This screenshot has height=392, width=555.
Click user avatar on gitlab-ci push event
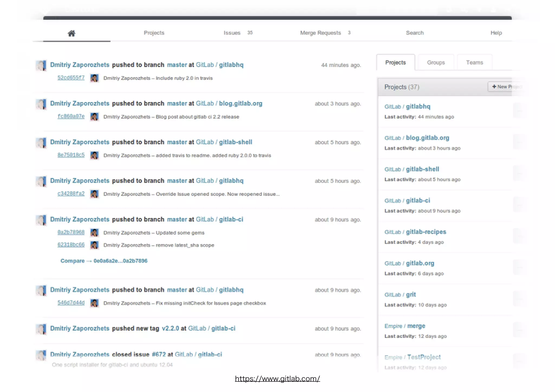click(x=41, y=220)
